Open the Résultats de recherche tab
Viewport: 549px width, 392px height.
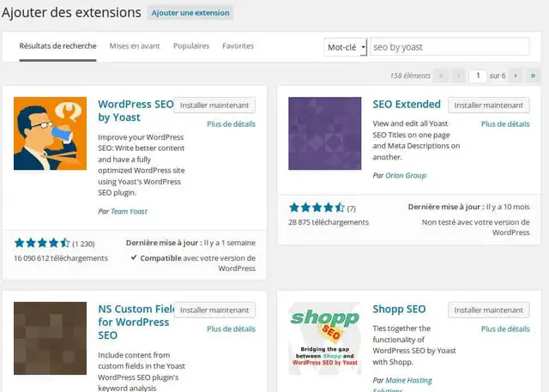(57, 45)
